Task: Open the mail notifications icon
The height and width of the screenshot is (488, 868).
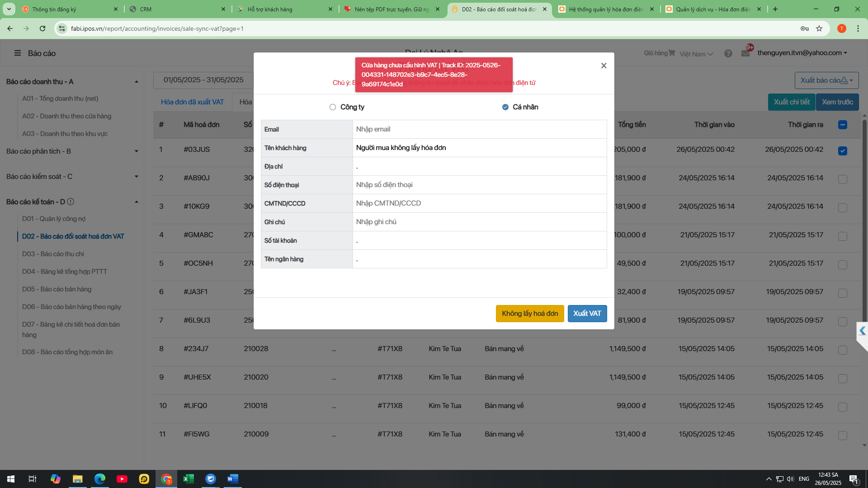Action: [x=745, y=53]
